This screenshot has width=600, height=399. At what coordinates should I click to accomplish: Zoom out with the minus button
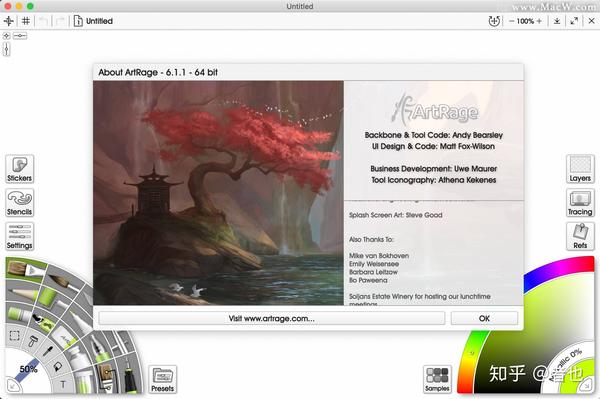click(x=512, y=21)
